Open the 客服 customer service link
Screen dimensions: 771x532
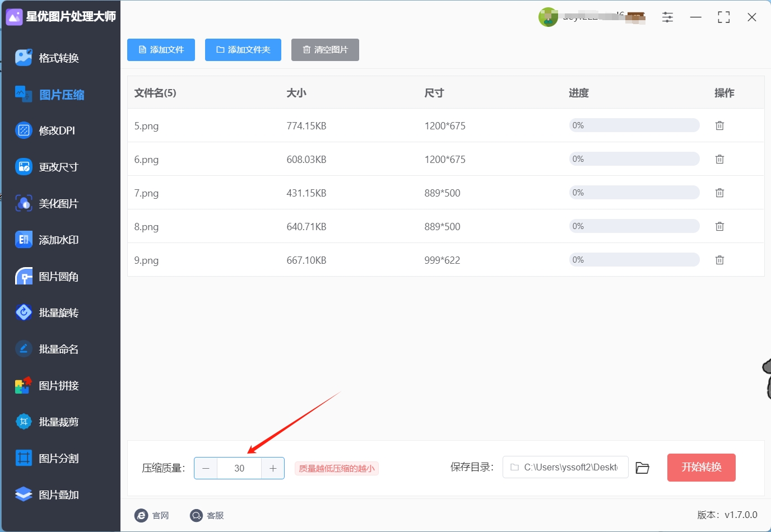pos(207,515)
